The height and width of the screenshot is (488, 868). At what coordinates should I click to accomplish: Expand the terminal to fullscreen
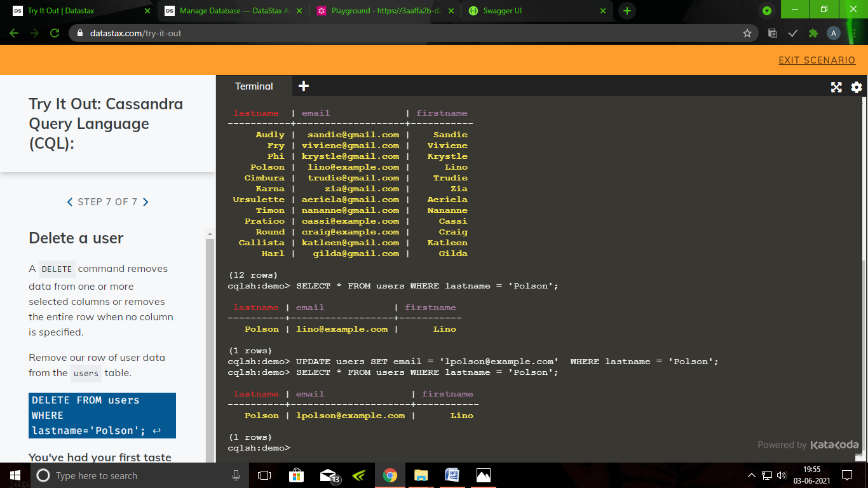coord(836,87)
